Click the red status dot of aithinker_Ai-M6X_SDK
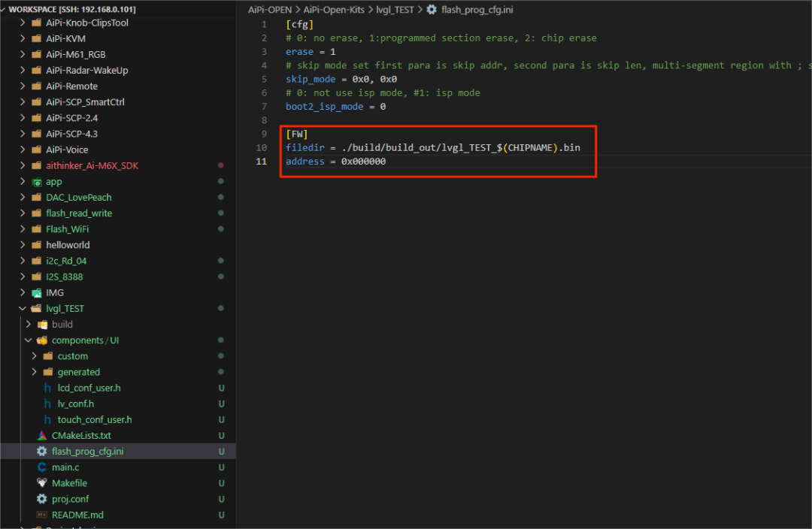Image resolution: width=812 pixels, height=529 pixels. pos(220,165)
